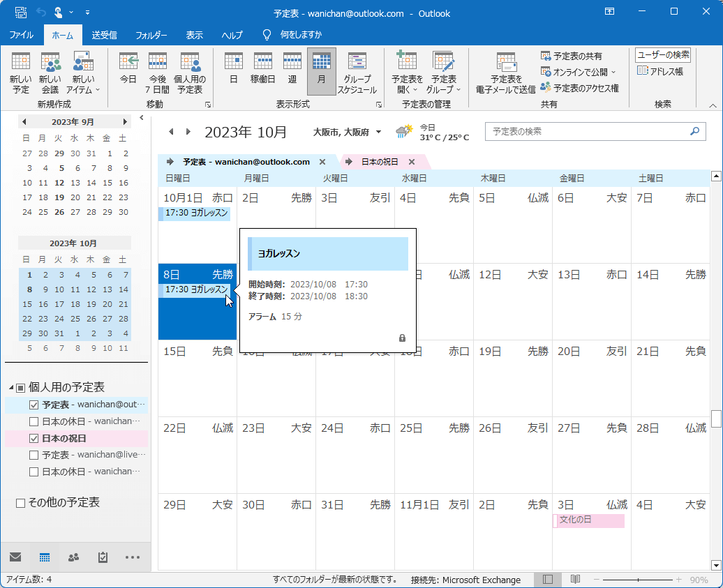Send the calendar by email (予定表を電子メールで送信)
The width and height of the screenshot is (723, 588).
[505, 73]
